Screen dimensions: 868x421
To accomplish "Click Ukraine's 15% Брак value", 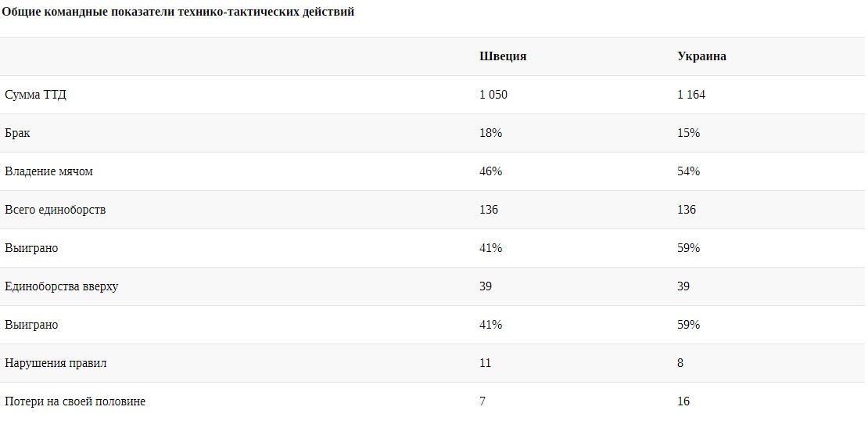I will 688,133.
